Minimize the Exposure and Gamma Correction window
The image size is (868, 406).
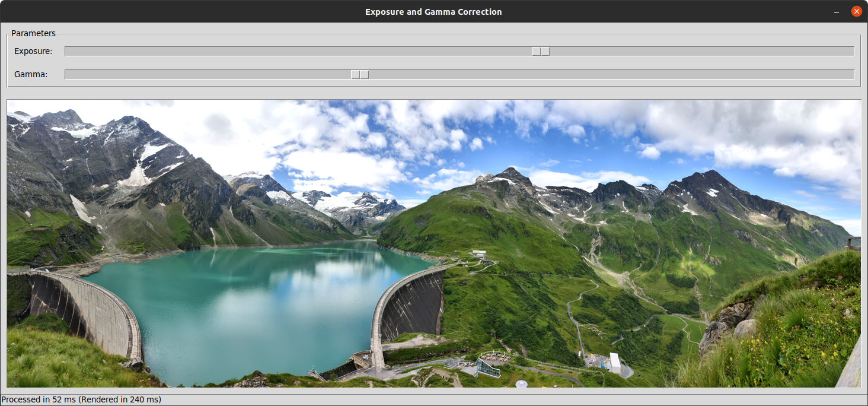[x=836, y=11]
